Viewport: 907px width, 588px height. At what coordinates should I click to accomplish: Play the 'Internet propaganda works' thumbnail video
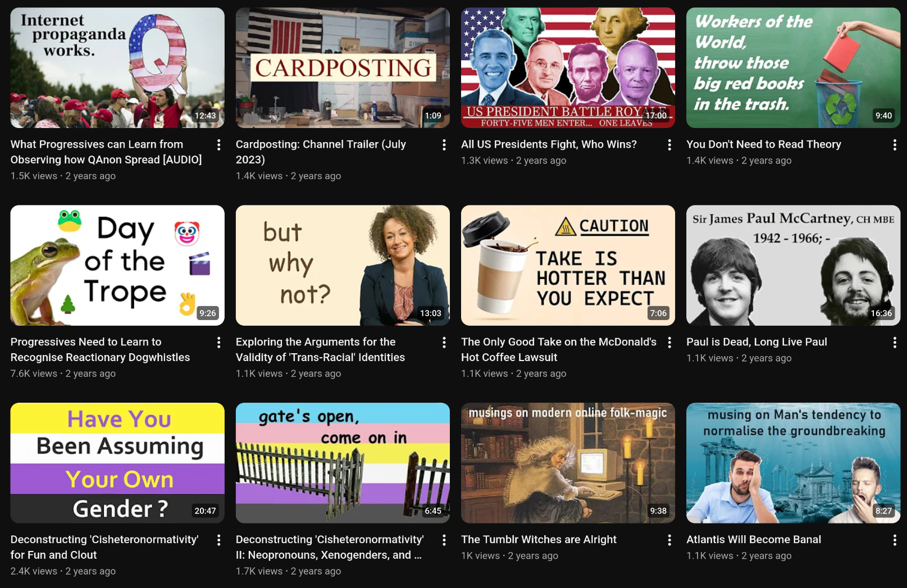point(117,67)
